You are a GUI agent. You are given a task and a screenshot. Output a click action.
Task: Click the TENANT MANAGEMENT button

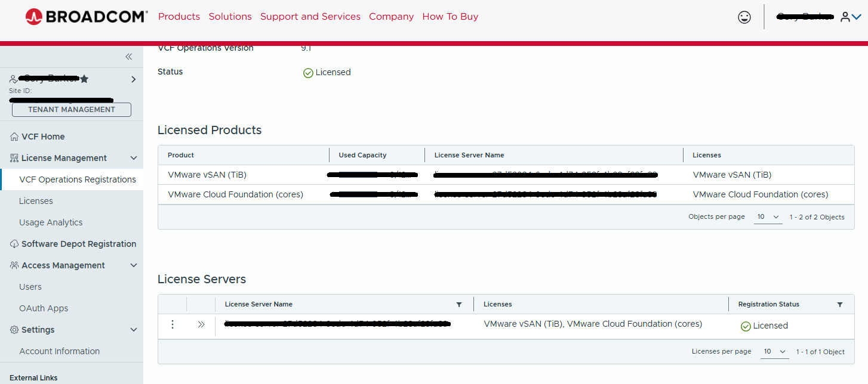pos(72,110)
